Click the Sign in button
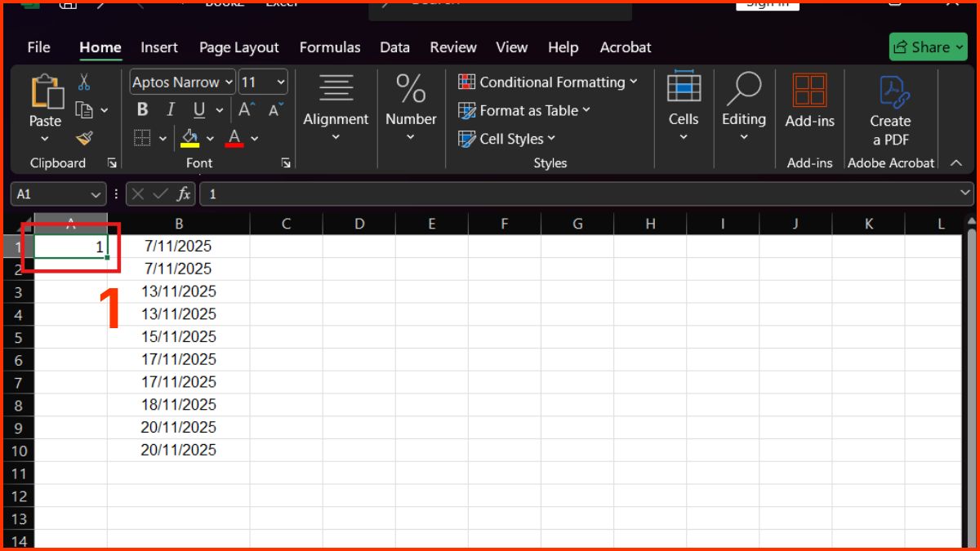Screen dimensions: 980x551 766,3
